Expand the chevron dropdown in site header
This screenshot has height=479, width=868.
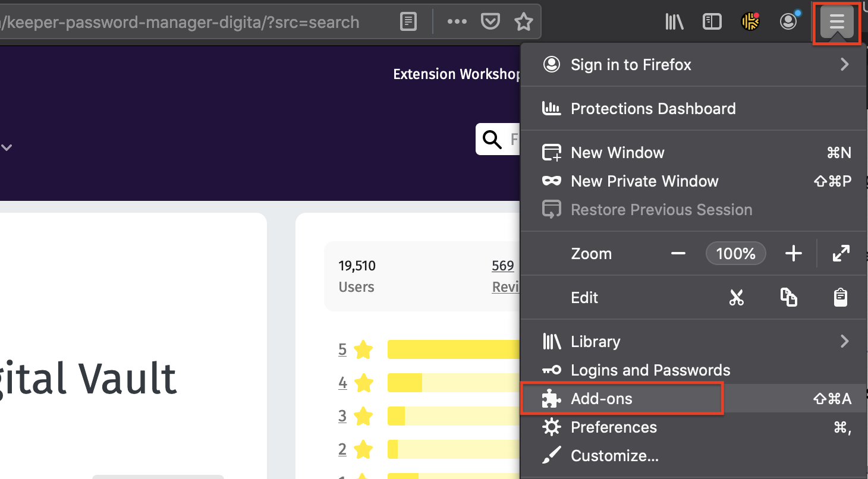(7, 147)
